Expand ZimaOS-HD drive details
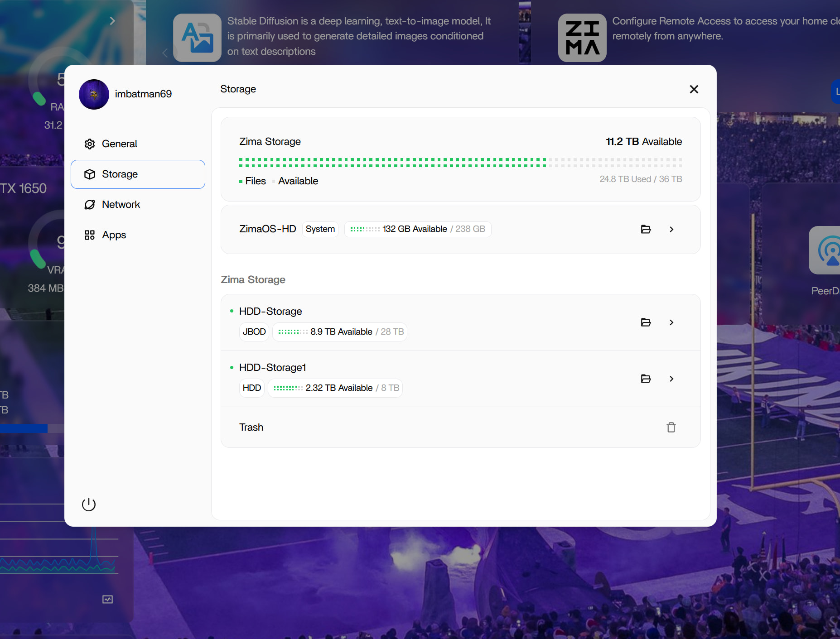The height and width of the screenshot is (639, 840). pyautogui.click(x=671, y=229)
